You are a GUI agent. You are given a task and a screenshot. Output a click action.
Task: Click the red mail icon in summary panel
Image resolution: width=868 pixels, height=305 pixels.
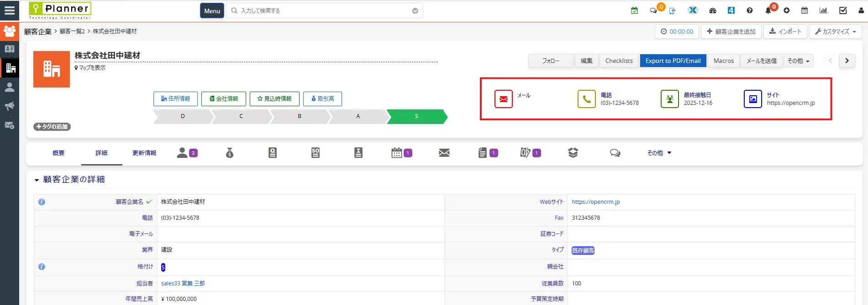tap(503, 99)
